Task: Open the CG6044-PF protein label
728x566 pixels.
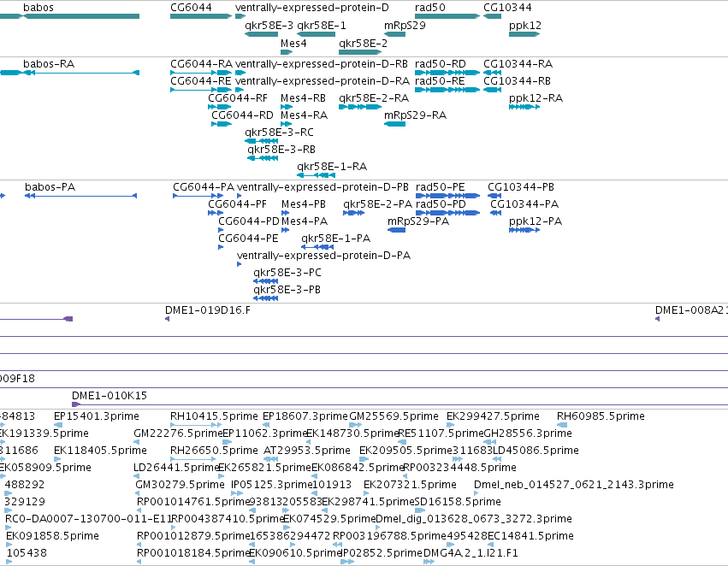Action: click(x=237, y=204)
